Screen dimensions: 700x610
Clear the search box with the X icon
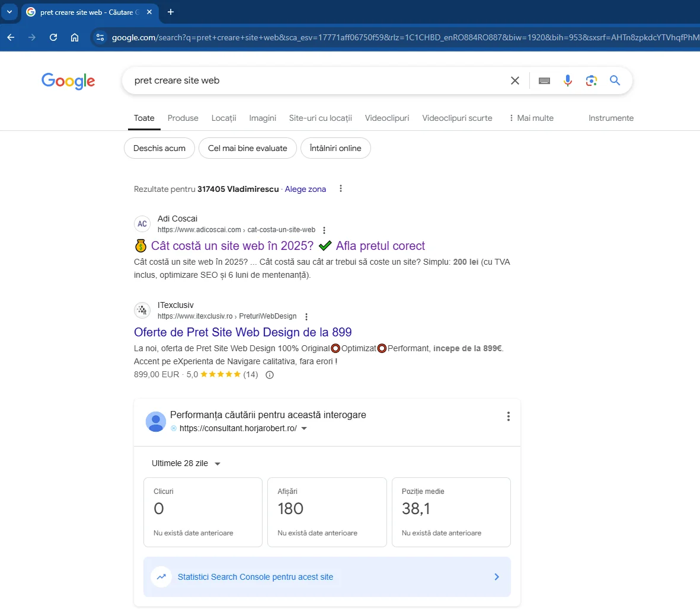click(514, 81)
